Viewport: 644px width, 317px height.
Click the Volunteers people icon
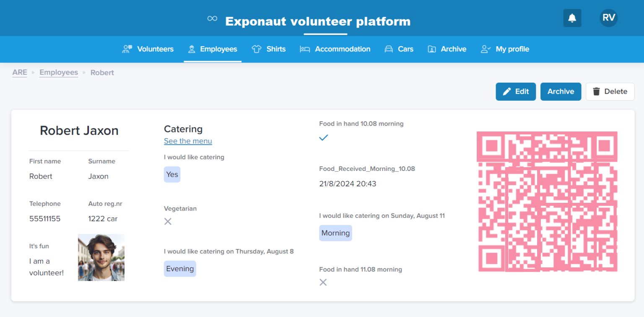[x=127, y=49]
